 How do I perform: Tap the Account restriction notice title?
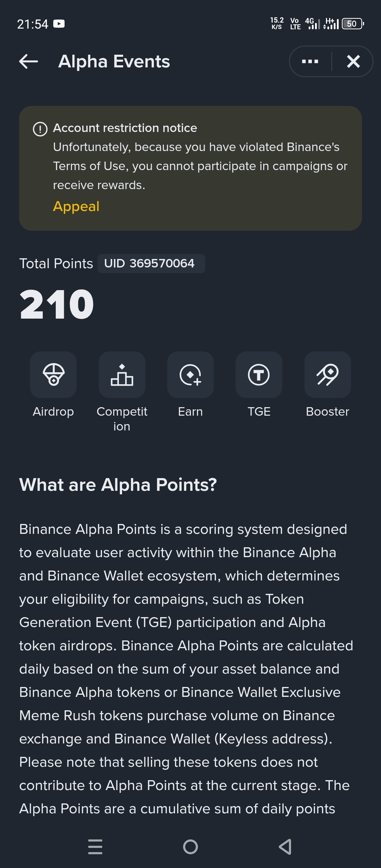tap(125, 128)
